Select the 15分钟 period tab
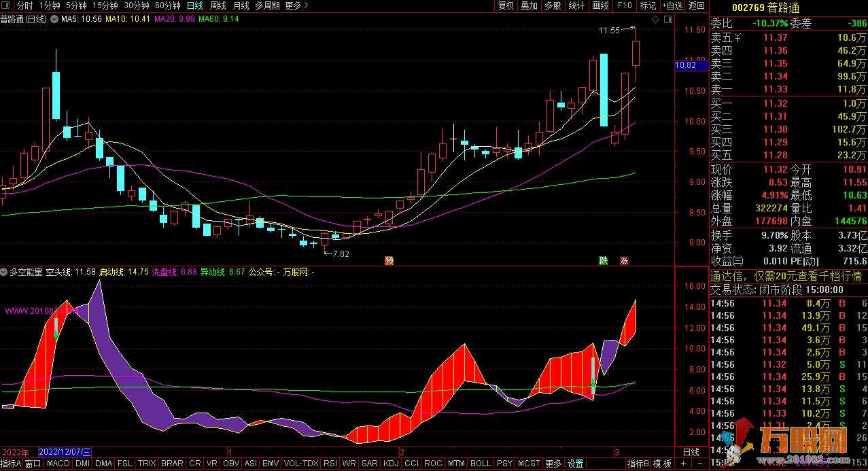This screenshot has width=868, height=471. [105, 5]
